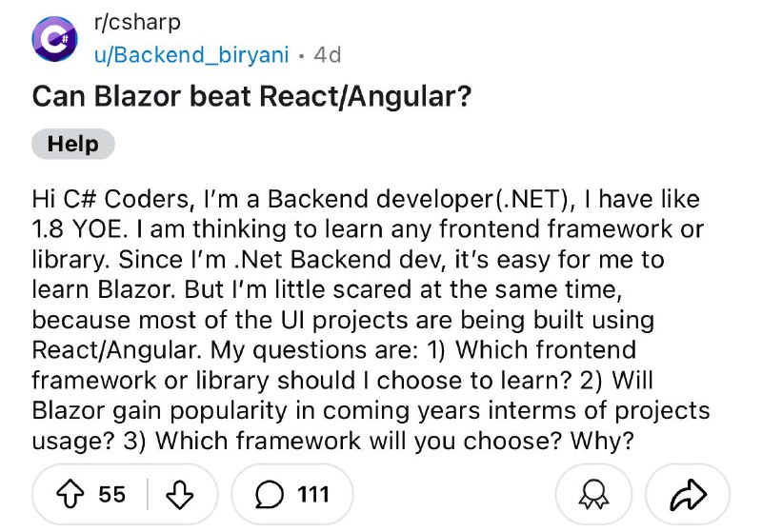762x532 pixels.
Task: Open the u/Backend_biryani user profile
Action: click(192, 55)
